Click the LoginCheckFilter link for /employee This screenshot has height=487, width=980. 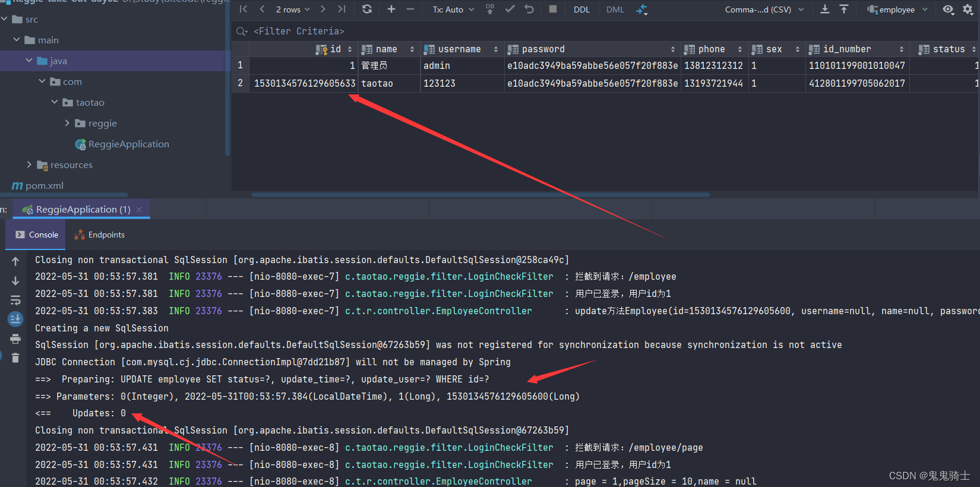pyautogui.click(x=449, y=277)
